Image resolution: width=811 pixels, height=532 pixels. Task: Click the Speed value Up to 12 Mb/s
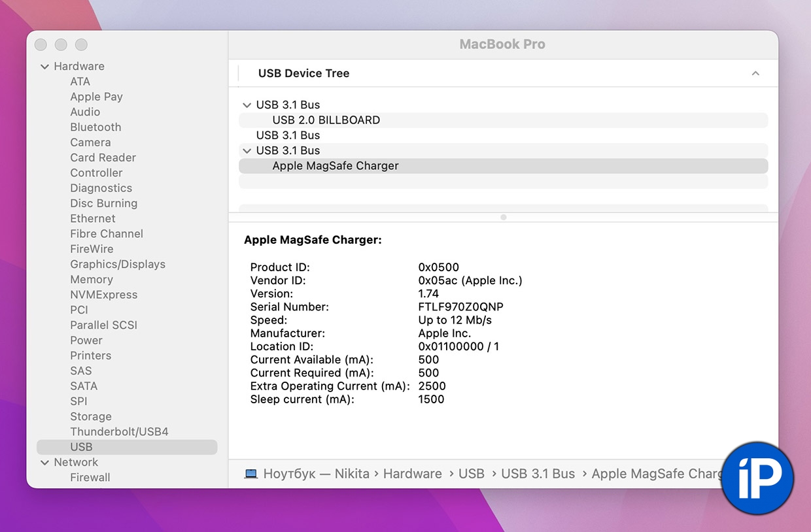pos(455,320)
